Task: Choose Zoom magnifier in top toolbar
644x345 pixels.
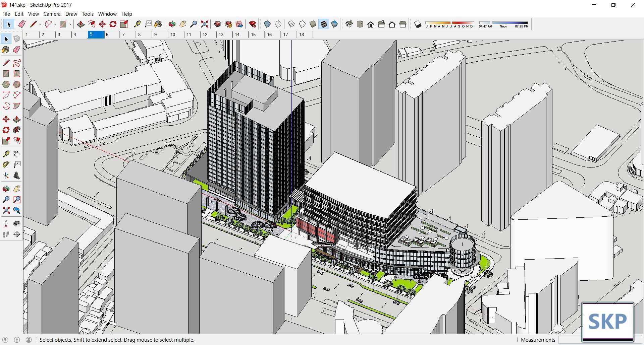Action: (194, 24)
